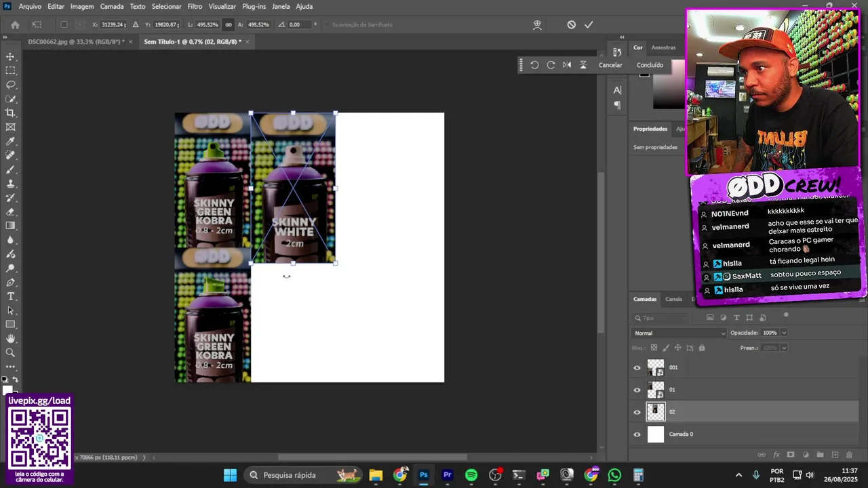Image resolution: width=868 pixels, height=488 pixels.
Task: Click the X position field in options bar
Action: click(113, 24)
